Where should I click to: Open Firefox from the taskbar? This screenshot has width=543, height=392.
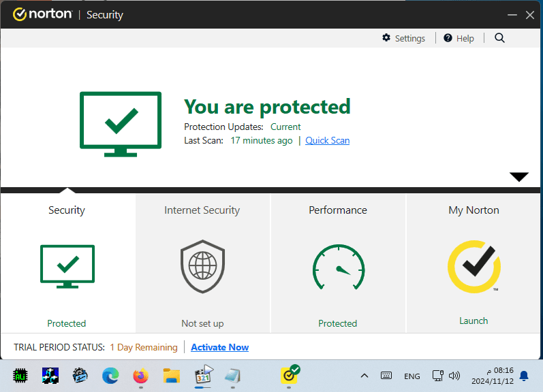tap(140, 376)
